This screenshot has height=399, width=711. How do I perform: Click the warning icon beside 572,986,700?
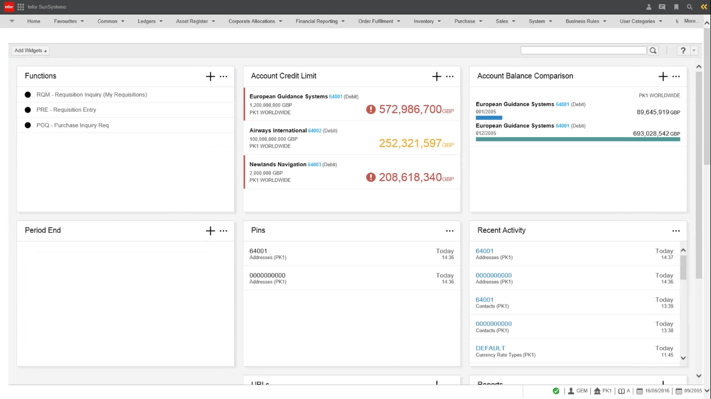pos(370,109)
